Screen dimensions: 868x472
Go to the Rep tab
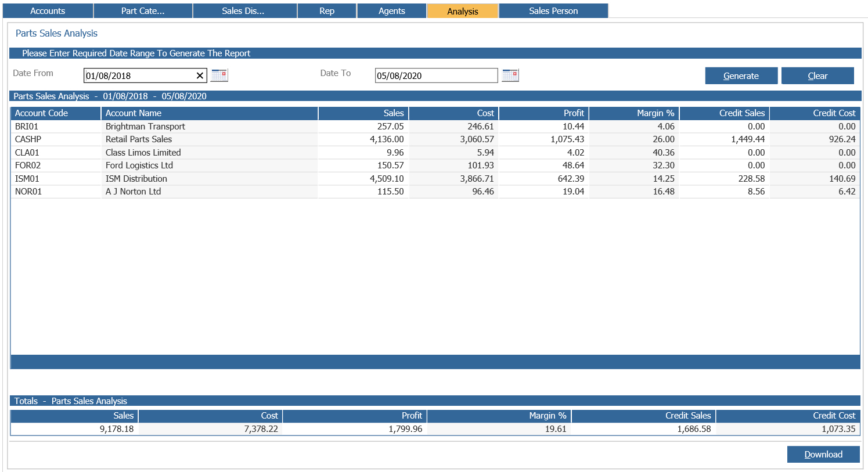click(x=327, y=11)
